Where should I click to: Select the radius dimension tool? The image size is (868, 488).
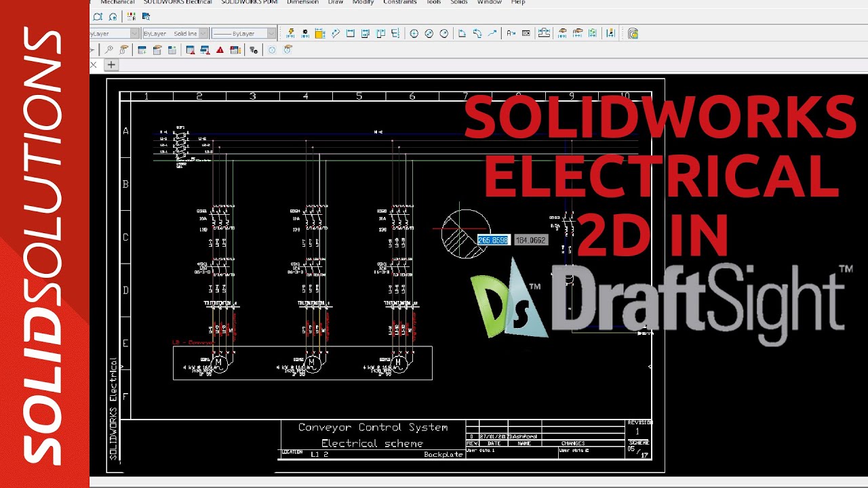(x=444, y=33)
